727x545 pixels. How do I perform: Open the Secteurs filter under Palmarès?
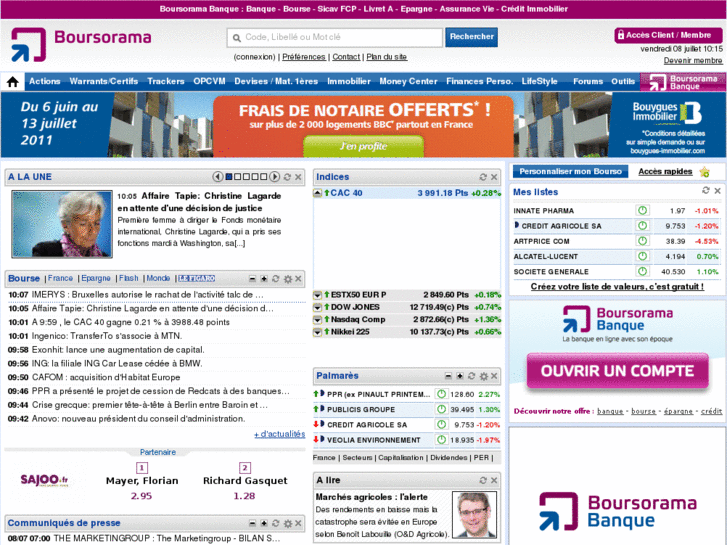tap(357, 458)
